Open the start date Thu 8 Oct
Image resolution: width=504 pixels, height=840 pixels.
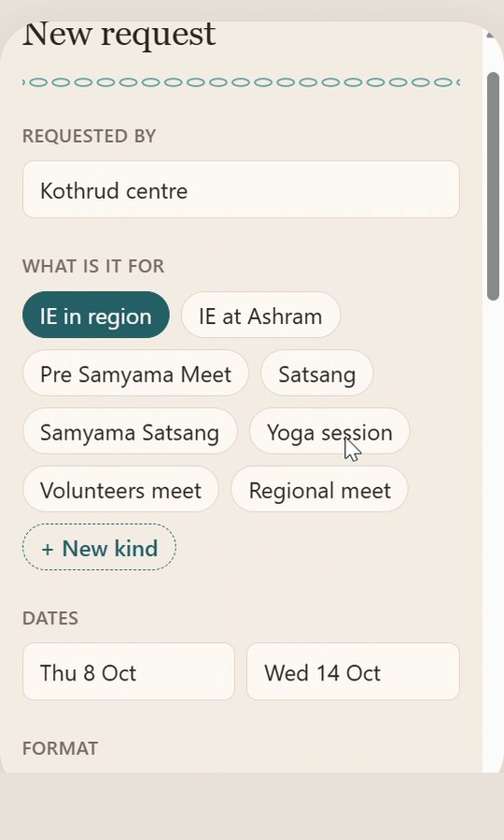click(x=129, y=671)
